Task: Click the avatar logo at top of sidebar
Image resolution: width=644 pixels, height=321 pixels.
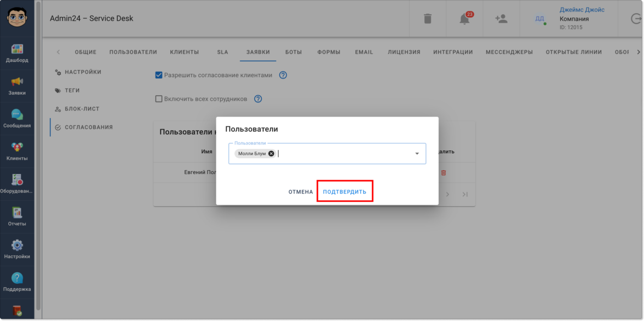Action: [x=17, y=18]
